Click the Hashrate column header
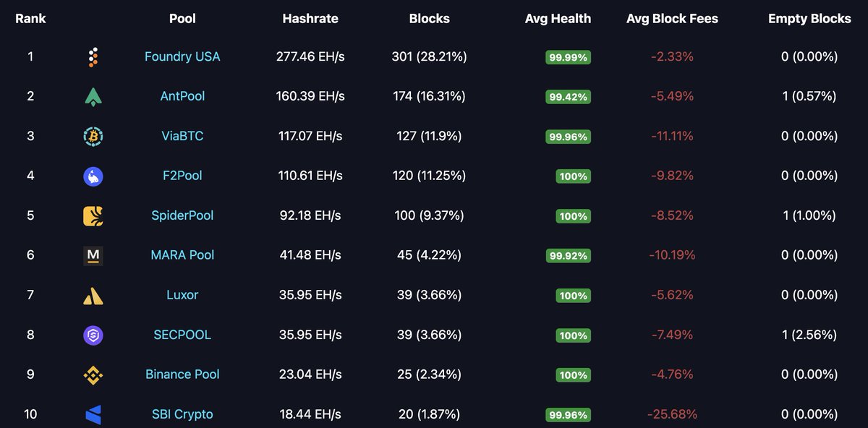 tap(310, 19)
